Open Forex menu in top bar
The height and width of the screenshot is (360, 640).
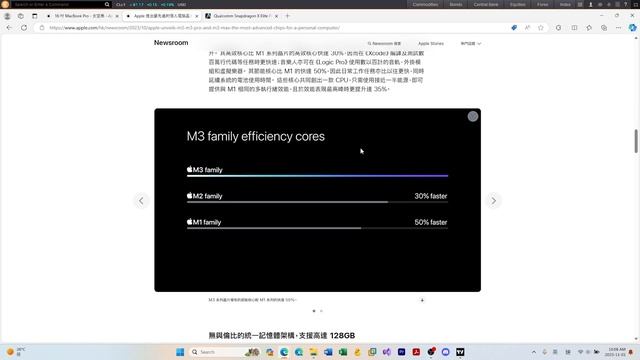click(542, 4)
